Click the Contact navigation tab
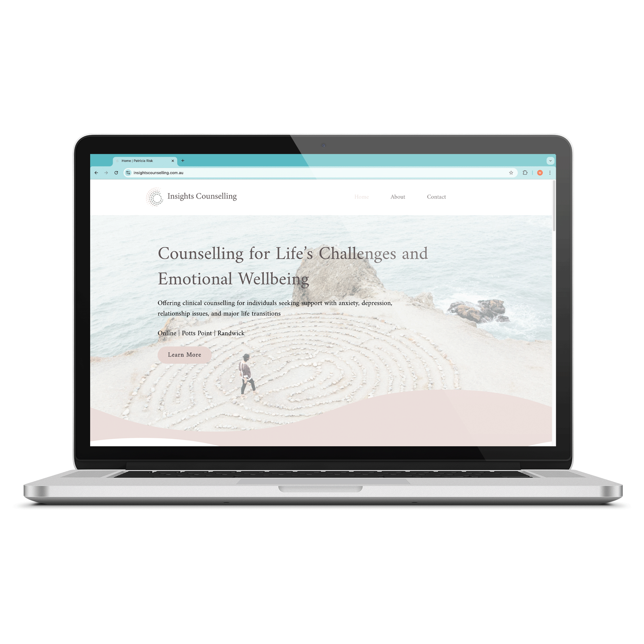This screenshot has height=644, width=644. pyautogui.click(x=437, y=196)
